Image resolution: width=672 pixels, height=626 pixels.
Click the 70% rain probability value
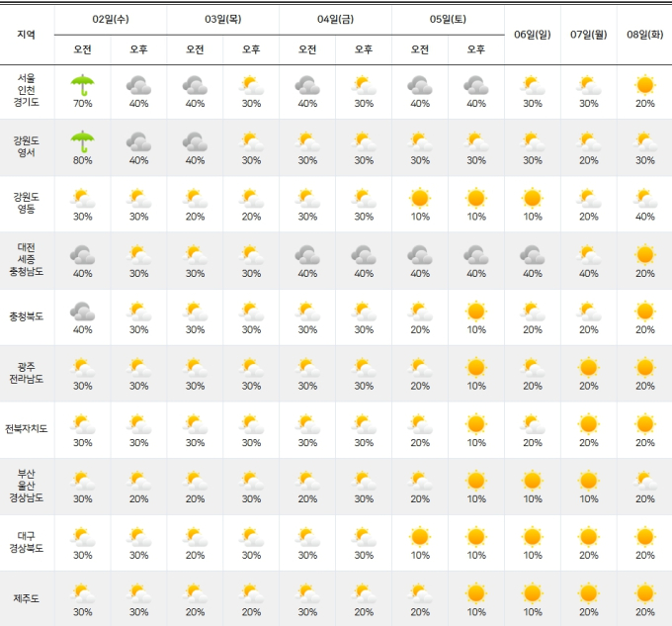click(82, 103)
